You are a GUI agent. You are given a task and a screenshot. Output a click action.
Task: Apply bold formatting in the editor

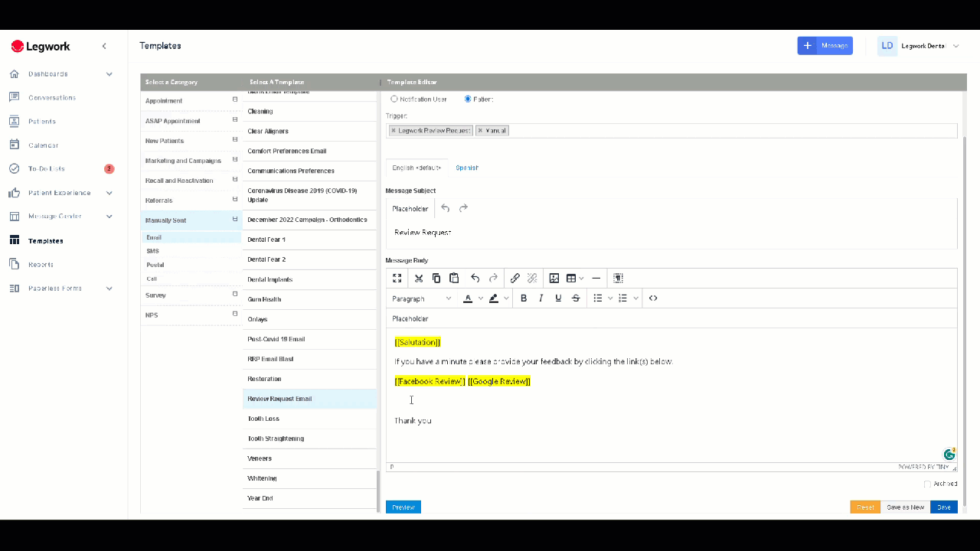click(x=524, y=298)
